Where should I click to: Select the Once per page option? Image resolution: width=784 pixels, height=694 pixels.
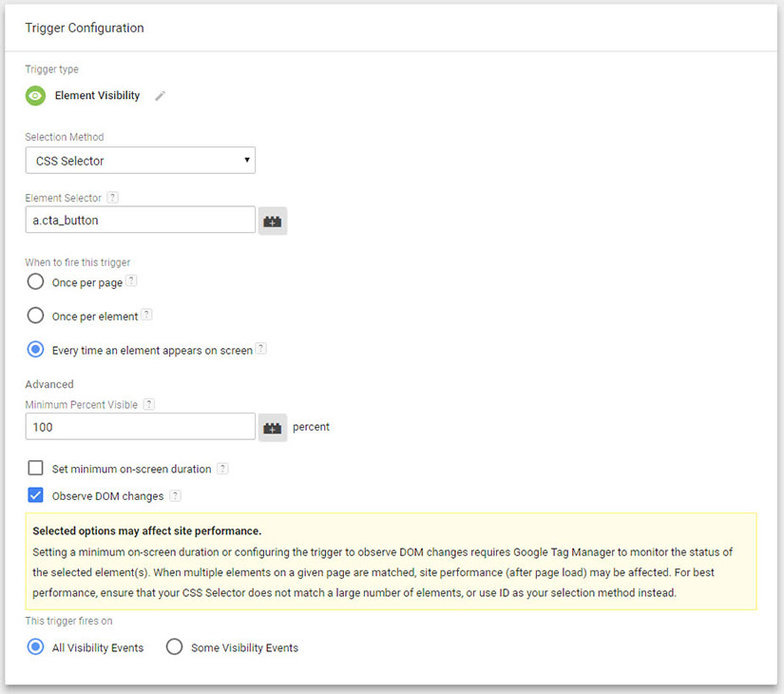click(35, 281)
